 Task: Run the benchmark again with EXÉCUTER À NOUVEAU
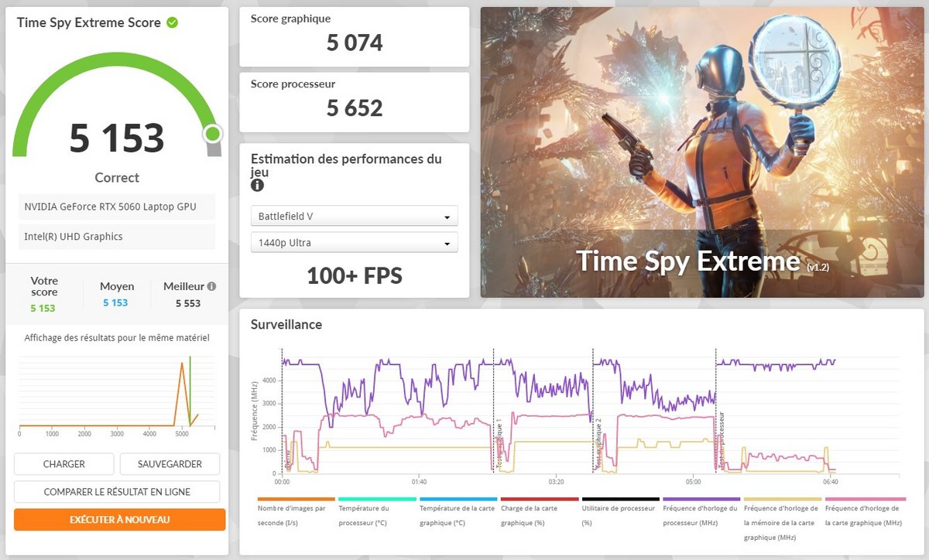[120, 520]
